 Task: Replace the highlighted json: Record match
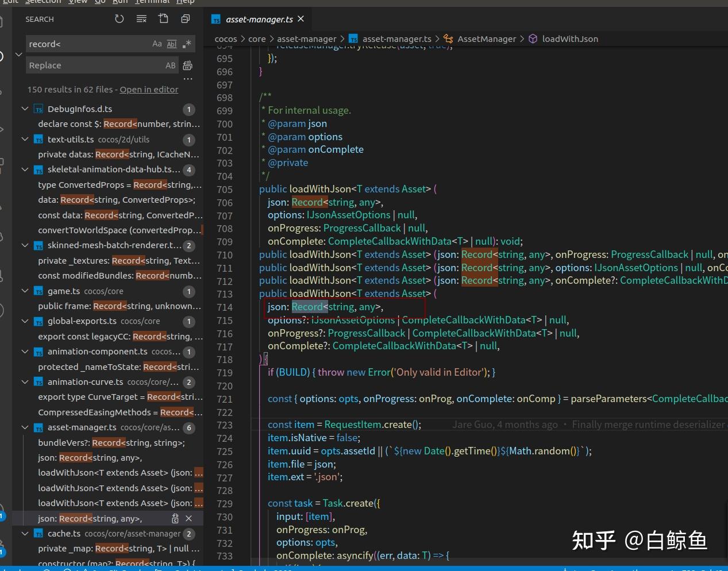tap(175, 519)
